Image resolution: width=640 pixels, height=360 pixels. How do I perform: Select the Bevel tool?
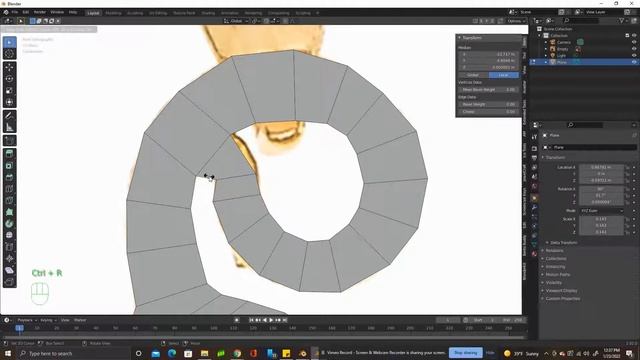tap(10, 177)
